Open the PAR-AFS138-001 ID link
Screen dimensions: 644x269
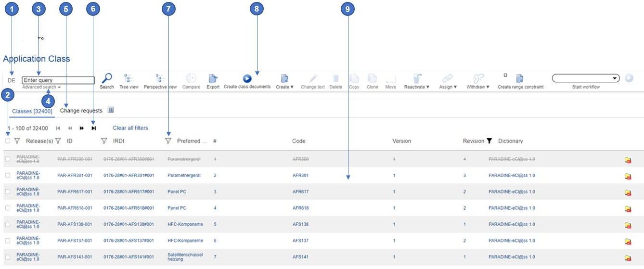pos(75,224)
